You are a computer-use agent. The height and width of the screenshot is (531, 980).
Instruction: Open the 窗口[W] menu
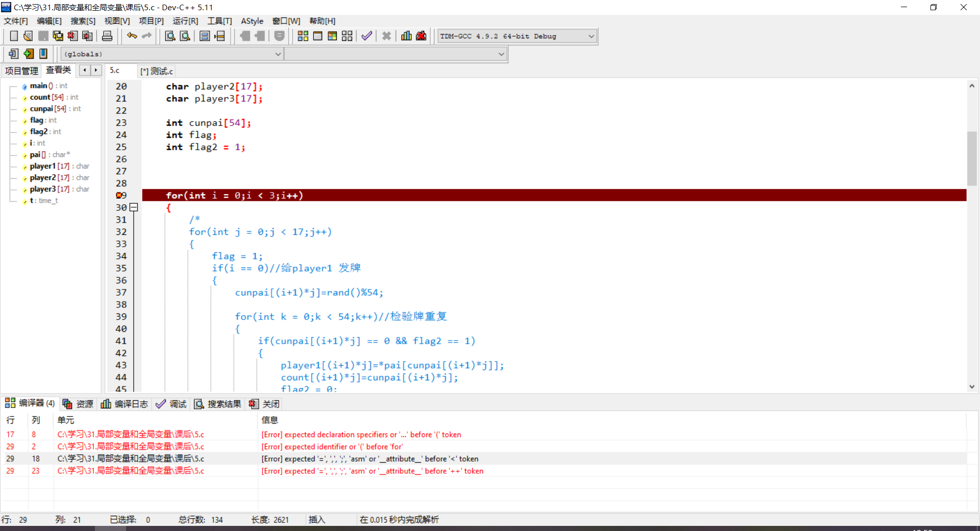point(286,21)
